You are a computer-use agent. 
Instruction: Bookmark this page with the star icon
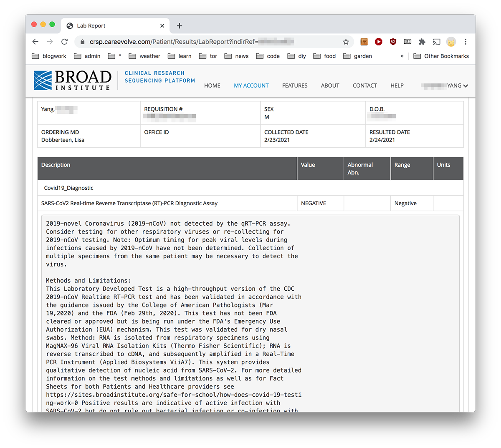pyautogui.click(x=346, y=42)
